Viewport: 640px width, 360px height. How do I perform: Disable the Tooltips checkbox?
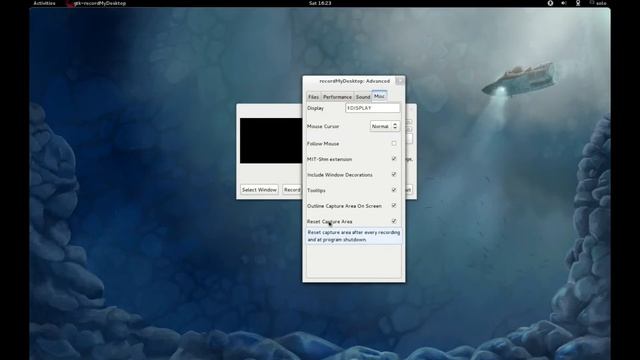click(394, 190)
